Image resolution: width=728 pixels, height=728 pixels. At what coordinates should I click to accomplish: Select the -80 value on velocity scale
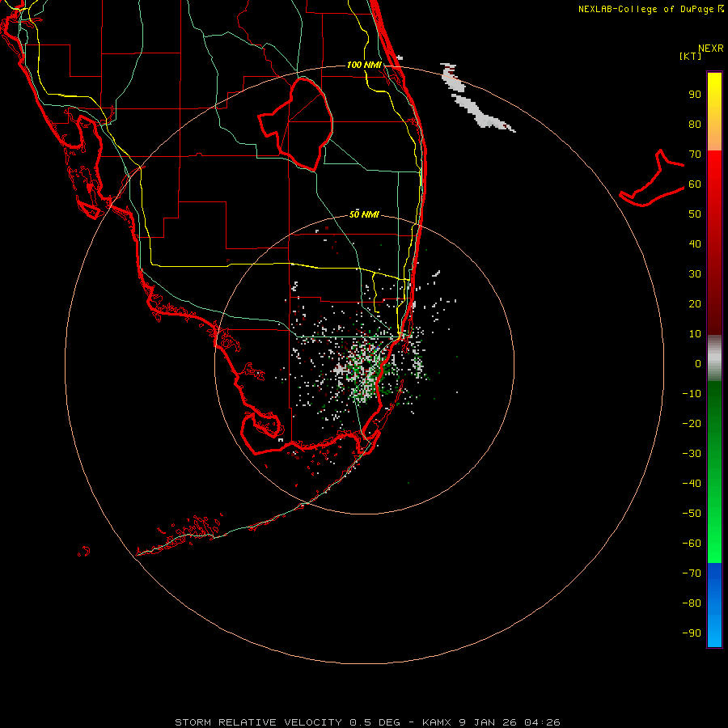692,603
